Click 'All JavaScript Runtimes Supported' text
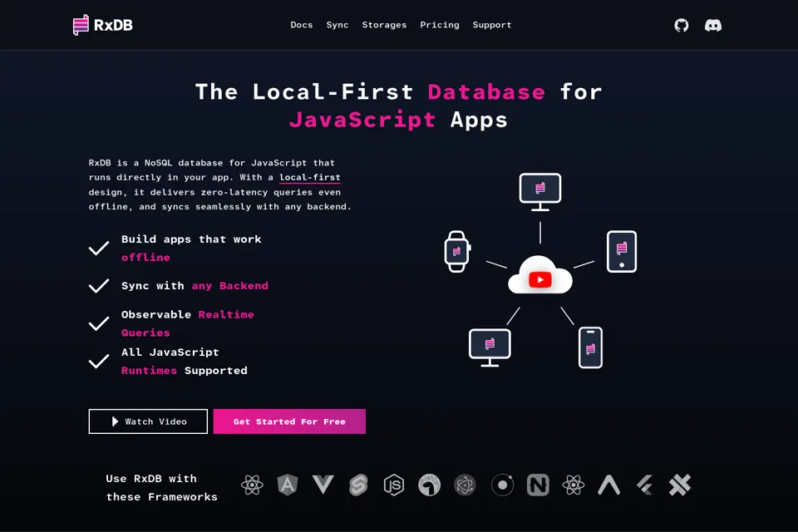The height and width of the screenshot is (532, 798). (185, 362)
